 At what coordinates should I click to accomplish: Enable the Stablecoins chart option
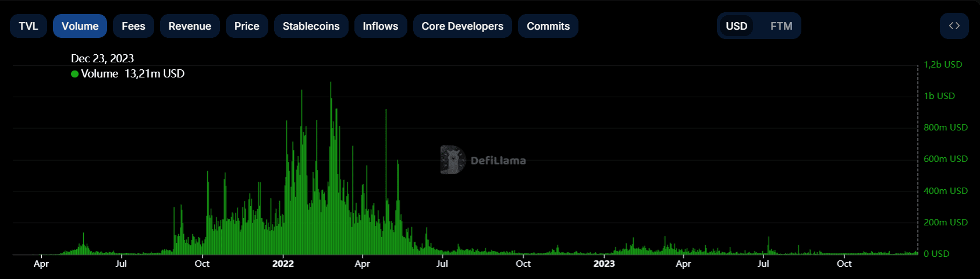point(311,26)
